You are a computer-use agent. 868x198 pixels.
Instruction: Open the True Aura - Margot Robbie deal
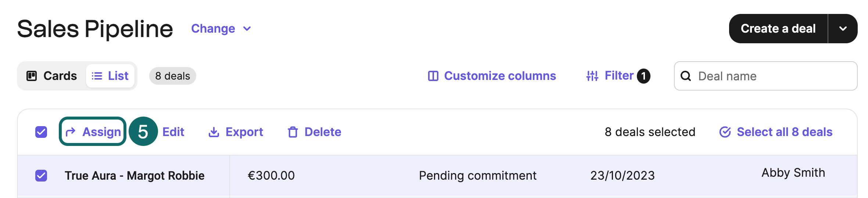pos(134,176)
